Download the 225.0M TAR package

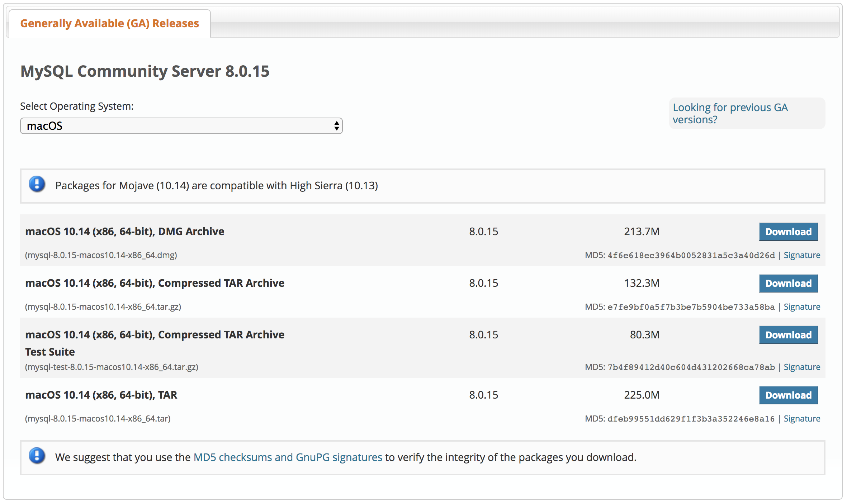coord(788,395)
